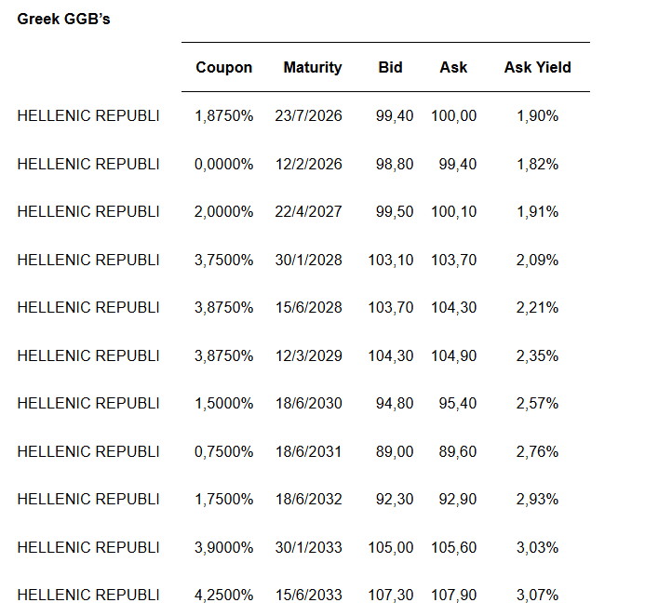Click HELLENIC REPUBLI in the 4,2500% row
The image size is (672, 616).
(88, 595)
